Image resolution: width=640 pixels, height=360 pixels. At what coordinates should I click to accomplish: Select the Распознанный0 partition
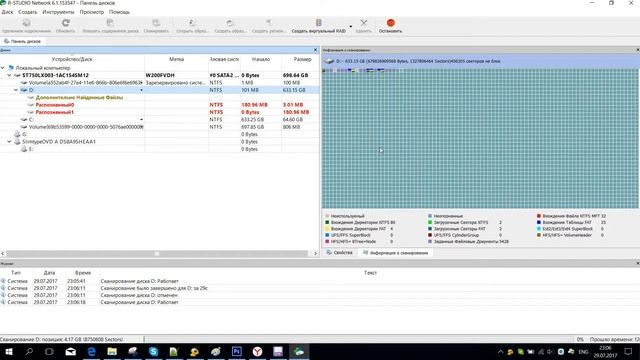(x=55, y=105)
